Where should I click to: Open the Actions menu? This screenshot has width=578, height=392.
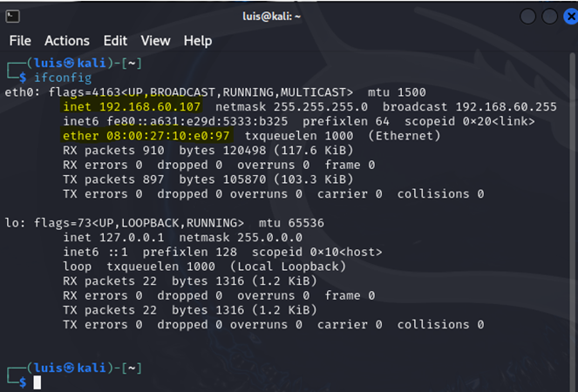67,41
